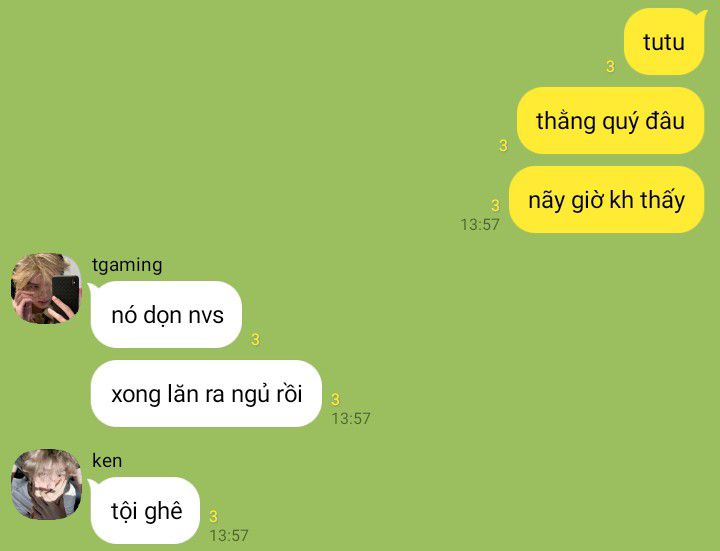Select the 'tội ghê' message bubble
Viewport: 720px width, 551px height.
(x=146, y=511)
